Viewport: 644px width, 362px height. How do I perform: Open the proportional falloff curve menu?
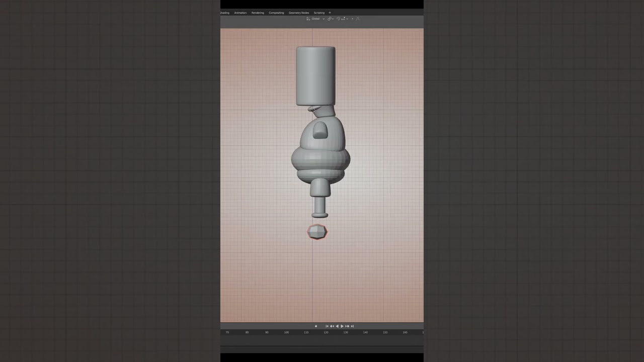point(358,19)
